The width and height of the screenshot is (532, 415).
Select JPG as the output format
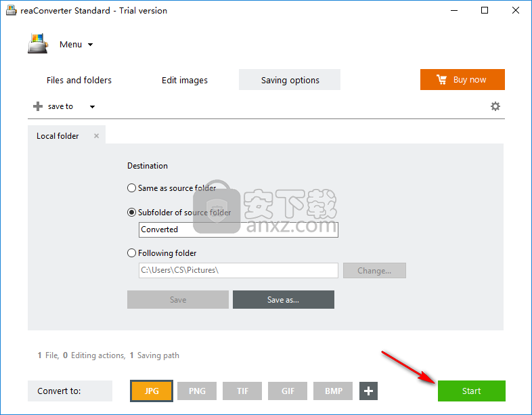152,391
